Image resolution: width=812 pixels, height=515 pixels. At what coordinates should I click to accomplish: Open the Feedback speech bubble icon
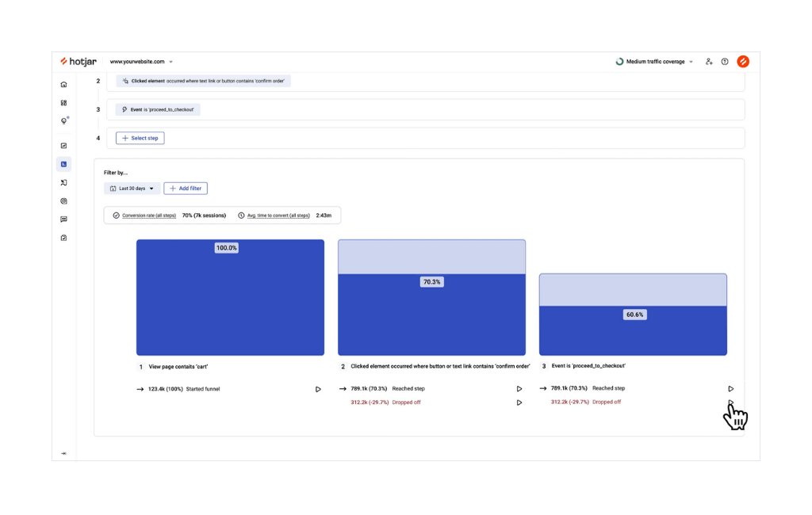63,219
